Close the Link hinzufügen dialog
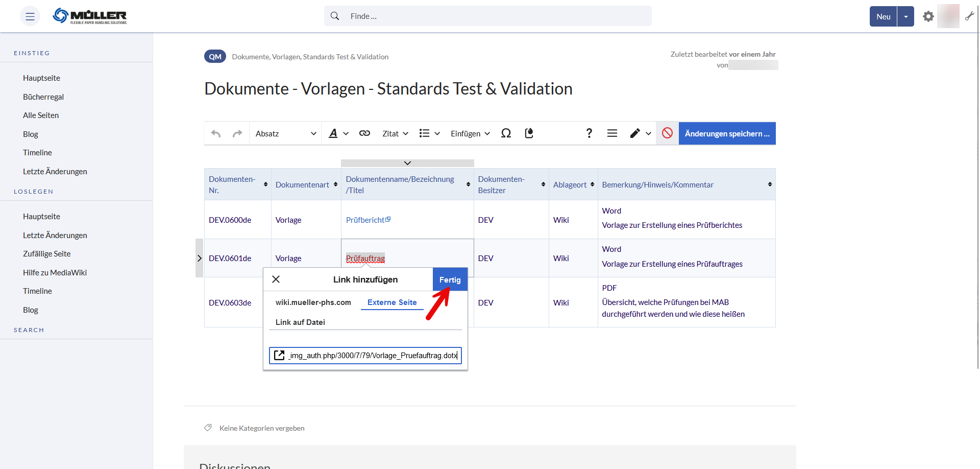This screenshot has height=469, width=980. 276,279
